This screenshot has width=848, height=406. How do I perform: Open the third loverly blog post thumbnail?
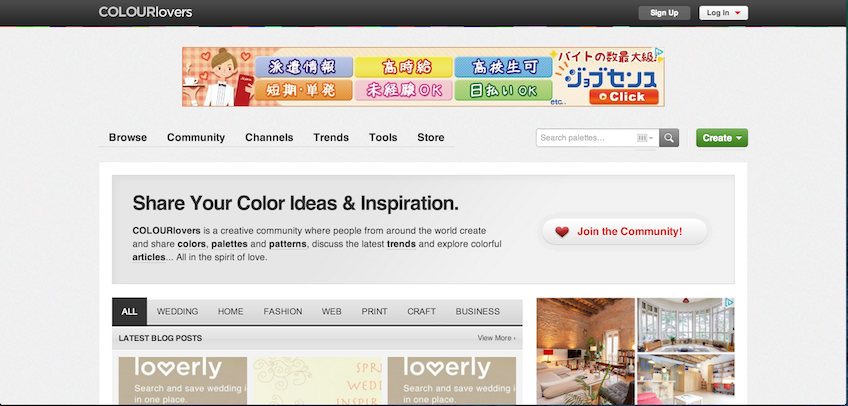click(452, 381)
